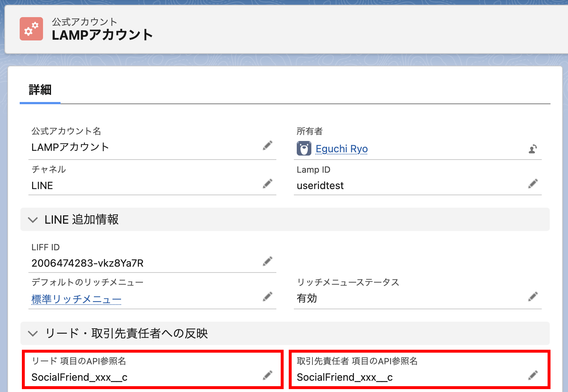Click the 公式アカウント gear icon in header

point(31,29)
